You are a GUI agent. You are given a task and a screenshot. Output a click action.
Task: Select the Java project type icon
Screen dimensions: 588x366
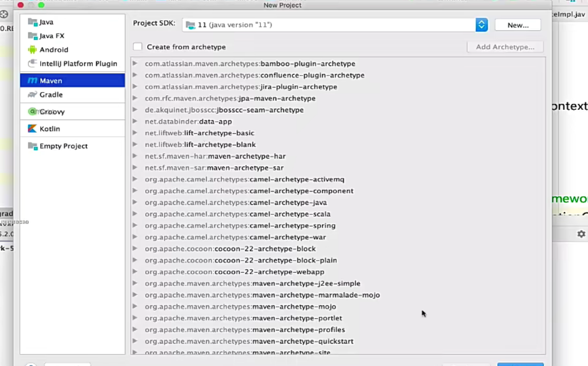(32, 22)
